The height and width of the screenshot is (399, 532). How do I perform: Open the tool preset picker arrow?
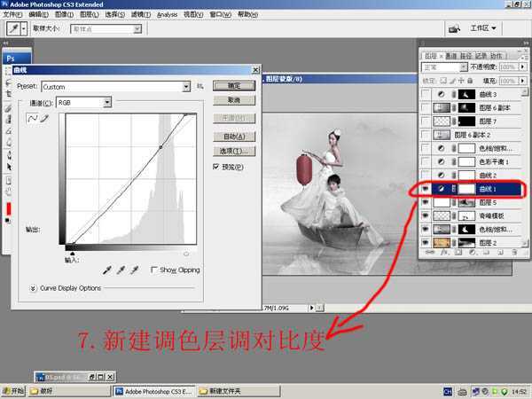[24, 29]
